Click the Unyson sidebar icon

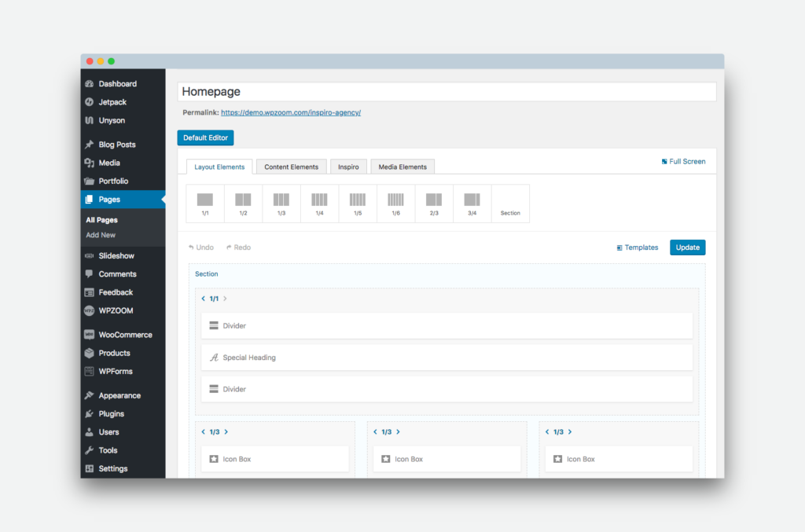tap(90, 120)
